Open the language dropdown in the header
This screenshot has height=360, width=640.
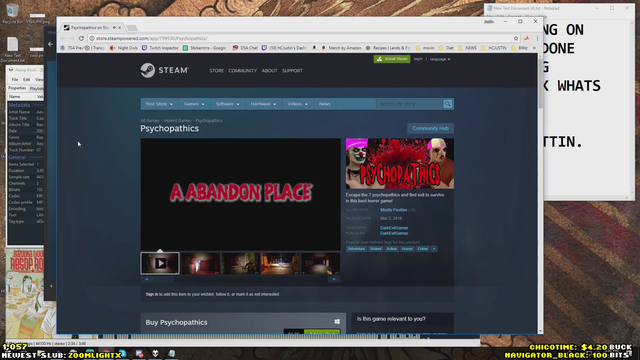click(x=440, y=59)
